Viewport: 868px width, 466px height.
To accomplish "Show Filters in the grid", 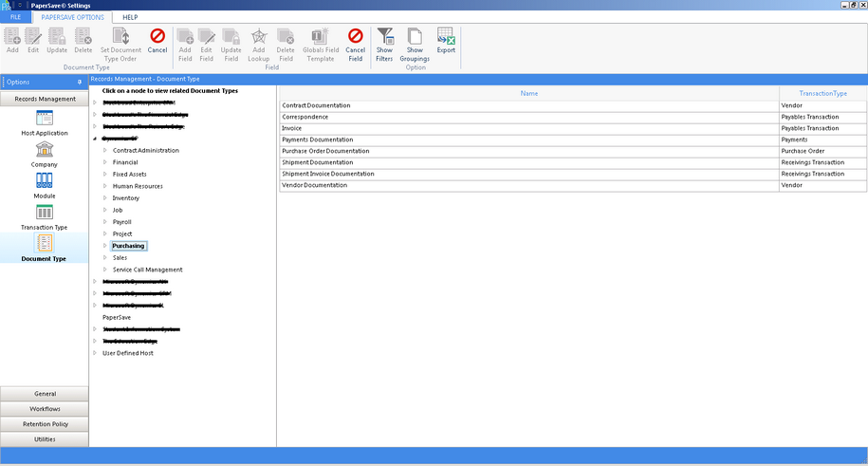I will coord(384,45).
